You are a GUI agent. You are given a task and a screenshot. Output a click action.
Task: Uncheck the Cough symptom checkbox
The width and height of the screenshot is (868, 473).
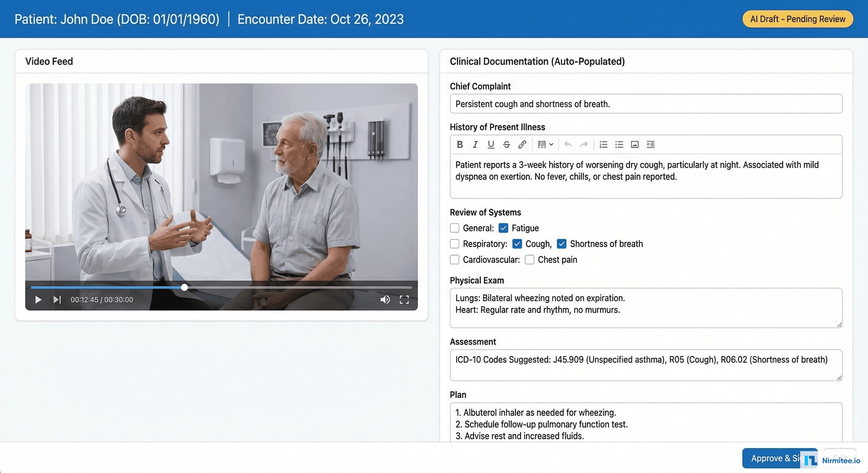(517, 244)
